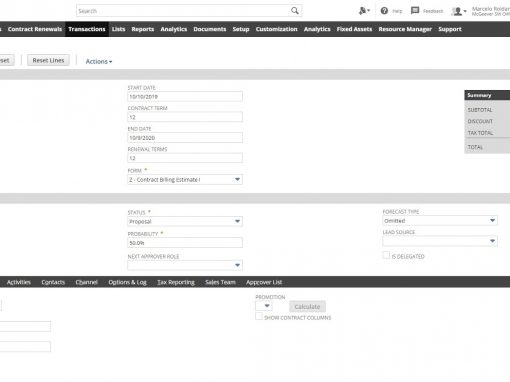Screen dimensions: 510x382
Task: Toggle the Is Delegated checkbox
Action: (386, 255)
